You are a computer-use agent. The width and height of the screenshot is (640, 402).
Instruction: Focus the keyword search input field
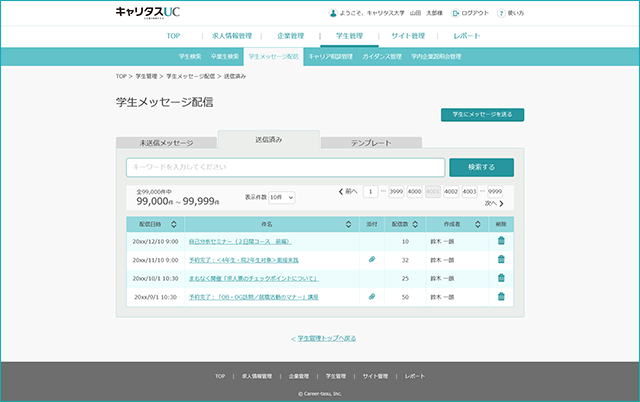point(285,167)
